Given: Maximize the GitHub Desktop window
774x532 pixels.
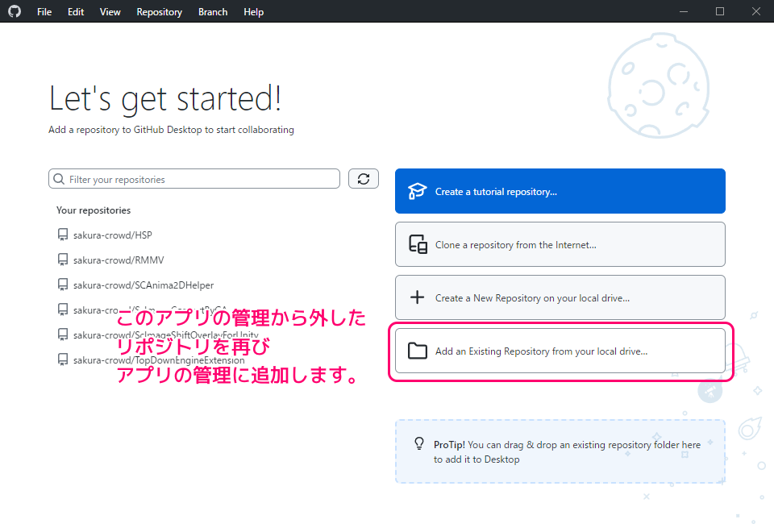Looking at the screenshot, I should [720, 11].
